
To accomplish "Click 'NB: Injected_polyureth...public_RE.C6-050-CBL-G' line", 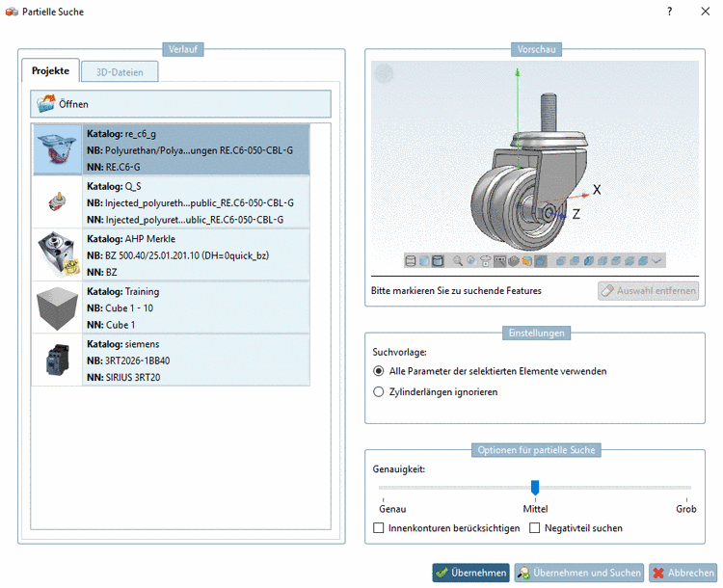I will pos(190,203).
